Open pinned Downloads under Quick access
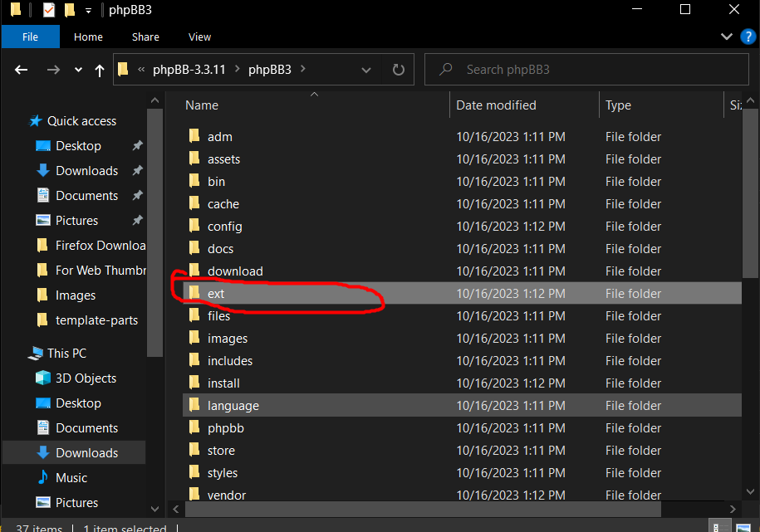 (86, 170)
